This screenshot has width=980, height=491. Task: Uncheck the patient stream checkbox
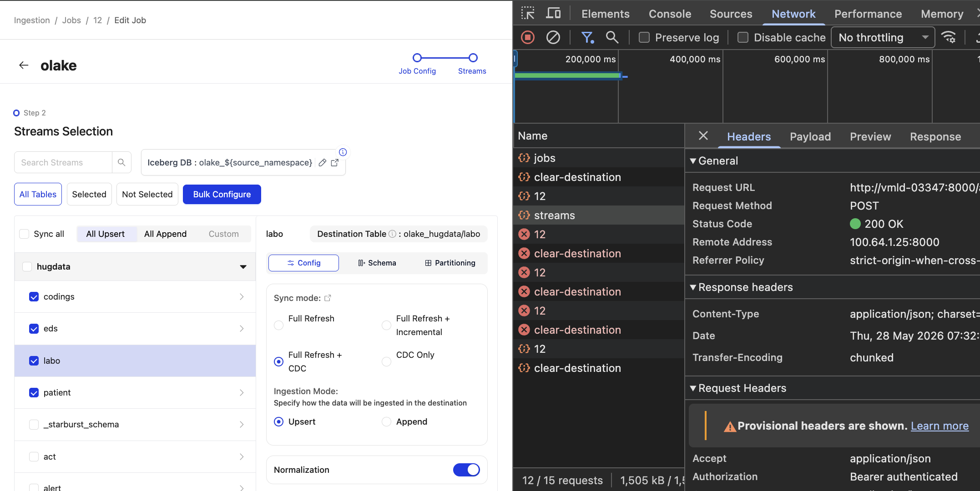pos(34,392)
